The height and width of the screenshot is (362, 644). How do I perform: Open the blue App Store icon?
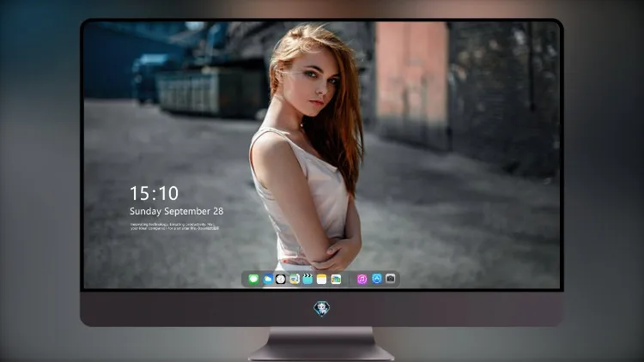click(x=377, y=279)
